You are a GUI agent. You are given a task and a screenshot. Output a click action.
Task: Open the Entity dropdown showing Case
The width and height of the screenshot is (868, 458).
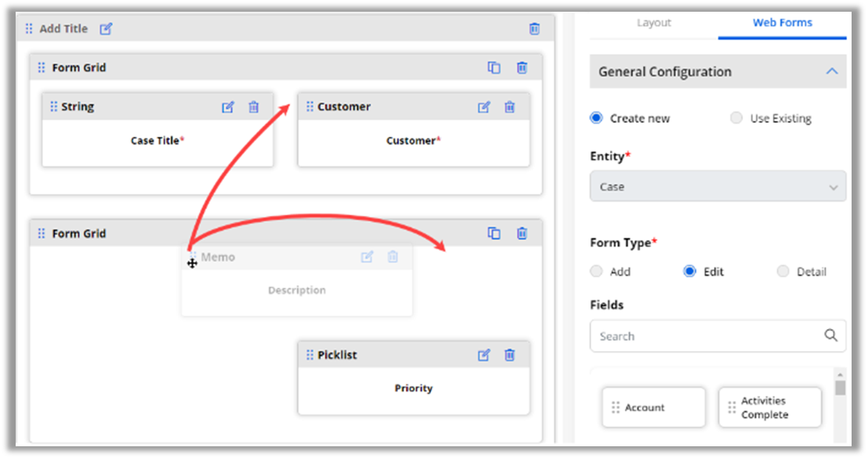(x=717, y=187)
